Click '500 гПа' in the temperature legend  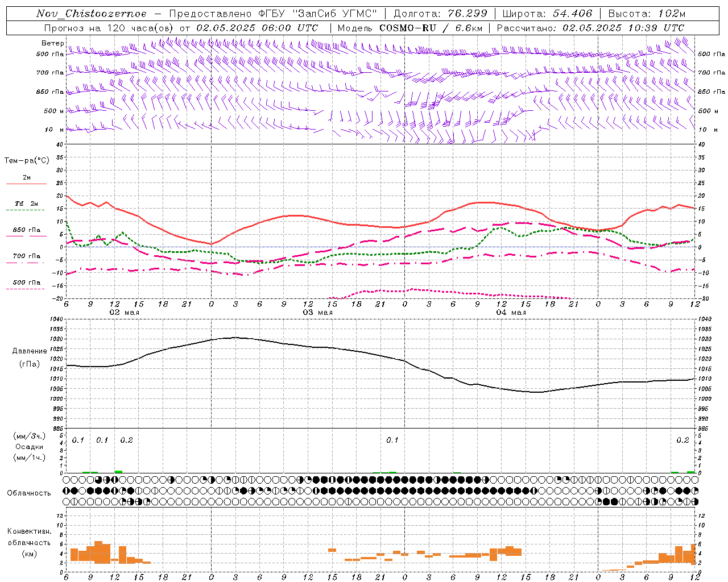tap(27, 282)
